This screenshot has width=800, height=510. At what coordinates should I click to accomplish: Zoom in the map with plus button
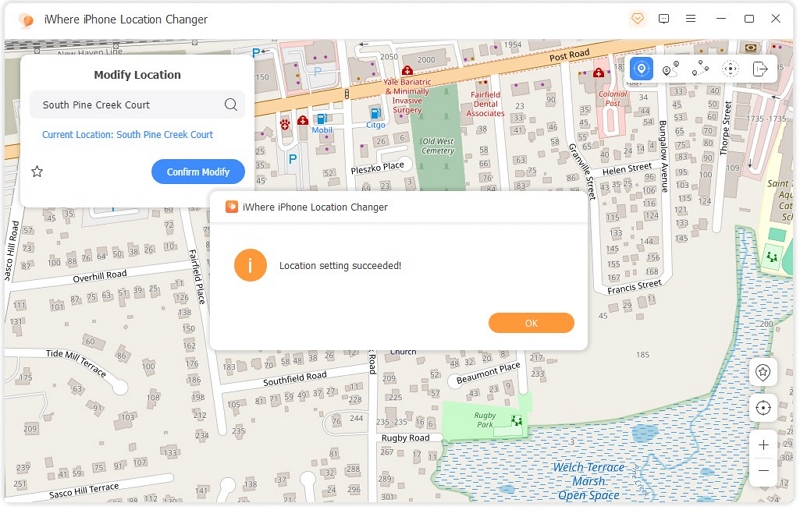pos(763,445)
